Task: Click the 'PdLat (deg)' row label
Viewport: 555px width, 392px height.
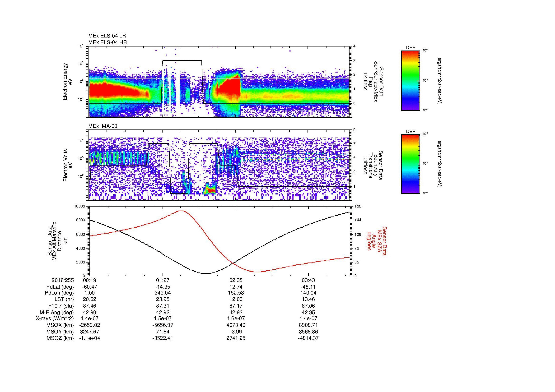Action: pyautogui.click(x=60, y=287)
